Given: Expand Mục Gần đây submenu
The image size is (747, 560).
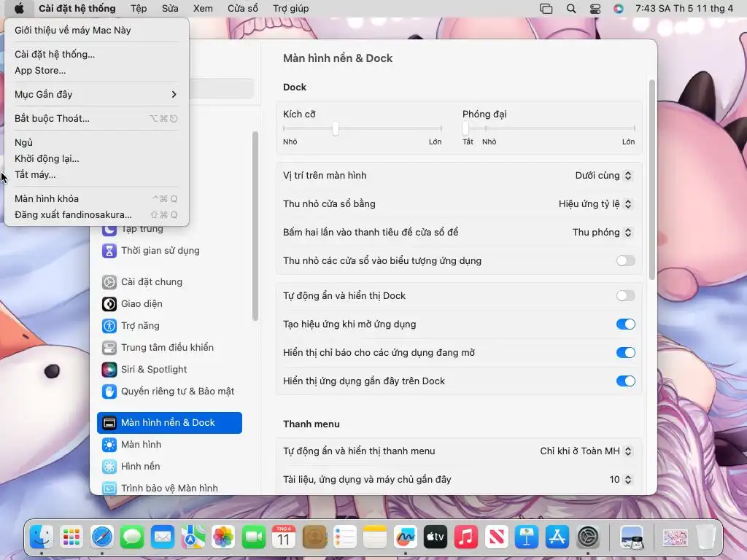Looking at the screenshot, I should click(96, 94).
